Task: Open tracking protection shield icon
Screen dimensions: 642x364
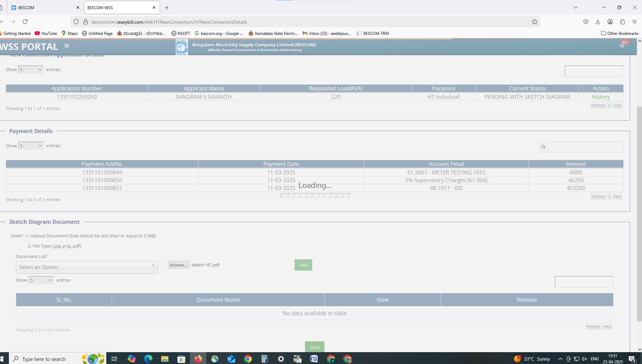Action: coord(76,22)
